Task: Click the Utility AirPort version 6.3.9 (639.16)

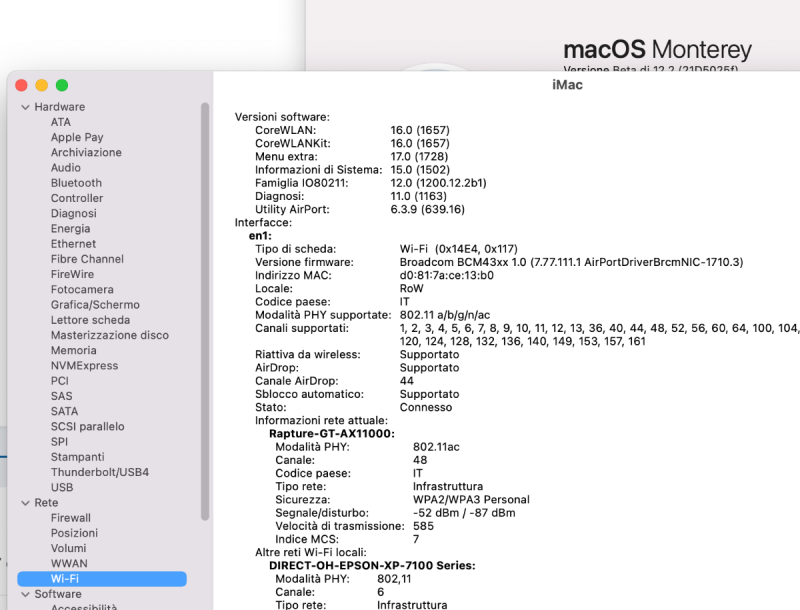Action: (428, 210)
